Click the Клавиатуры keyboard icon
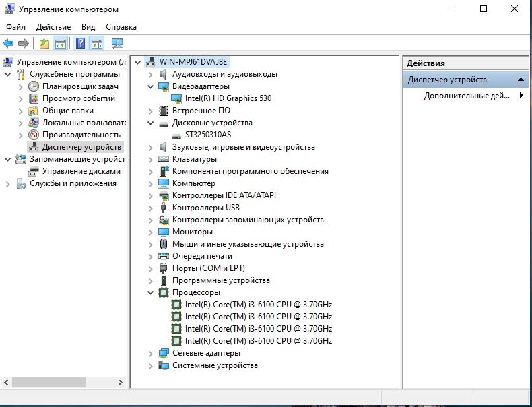The width and height of the screenshot is (532, 407). [163, 159]
